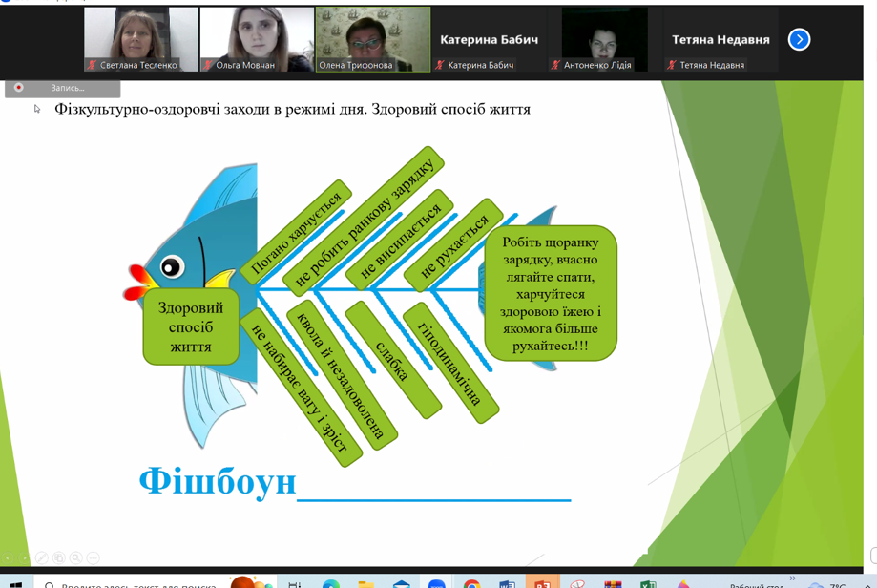Click the Катерина Бабич participant tile
Screen dimensions: 877x588
[x=489, y=40]
